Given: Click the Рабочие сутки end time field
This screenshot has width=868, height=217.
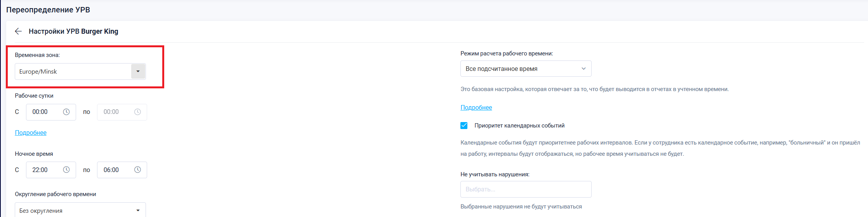Looking at the screenshot, I should click(x=115, y=112).
